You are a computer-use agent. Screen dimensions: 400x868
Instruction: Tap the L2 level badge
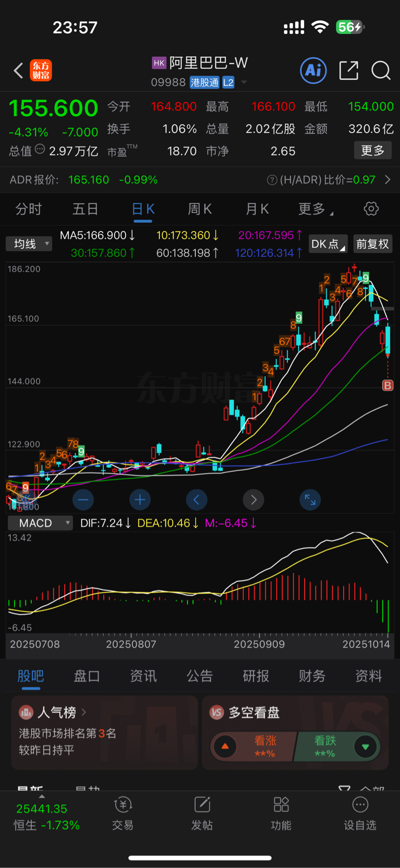pos(228,82)
